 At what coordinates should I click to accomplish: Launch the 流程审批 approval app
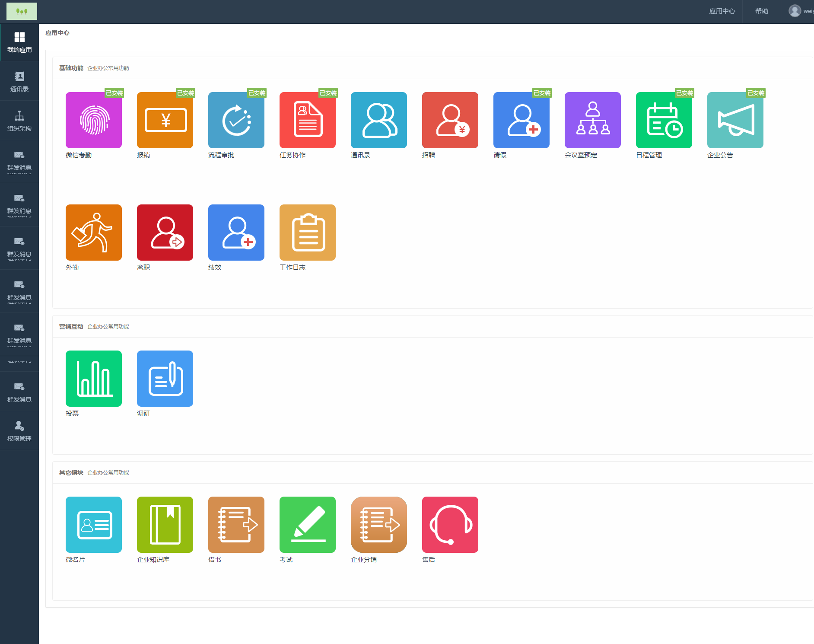click(236, 120)
